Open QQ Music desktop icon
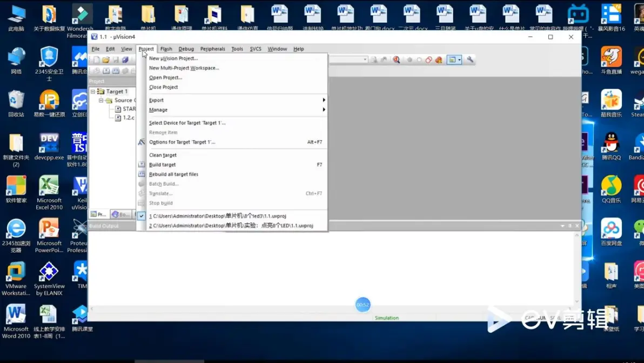Screen dimensions: 644x363 (x=611, y=189)
